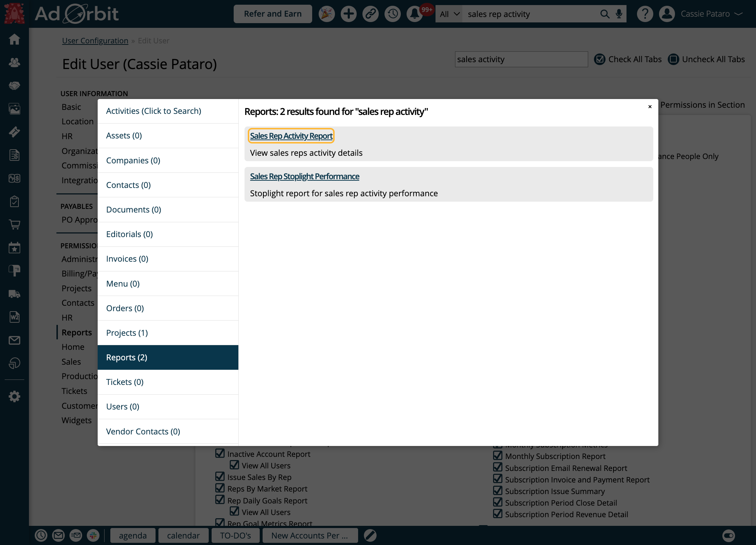Screen dimensions: 756x545
Task: Click the plus quick-add icon
Action: coord(348,14)
